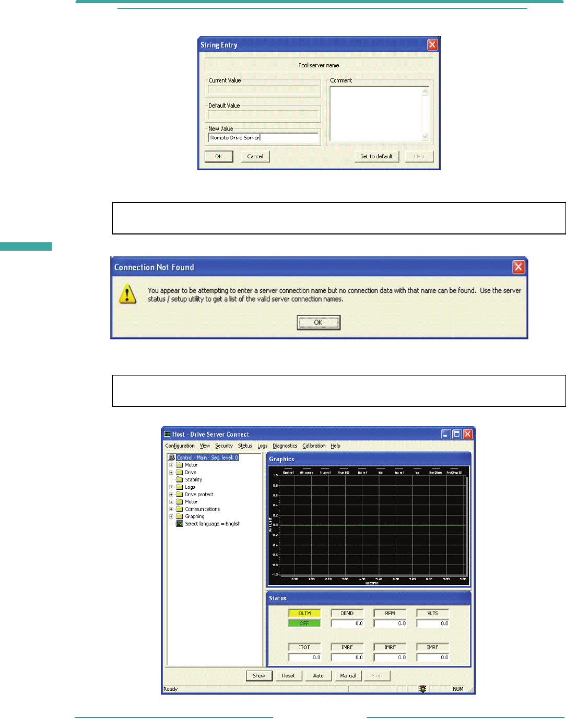Viewport: 566px width, 728px height.
Task: Click the Stability folder icon
Action: (180, 479)
